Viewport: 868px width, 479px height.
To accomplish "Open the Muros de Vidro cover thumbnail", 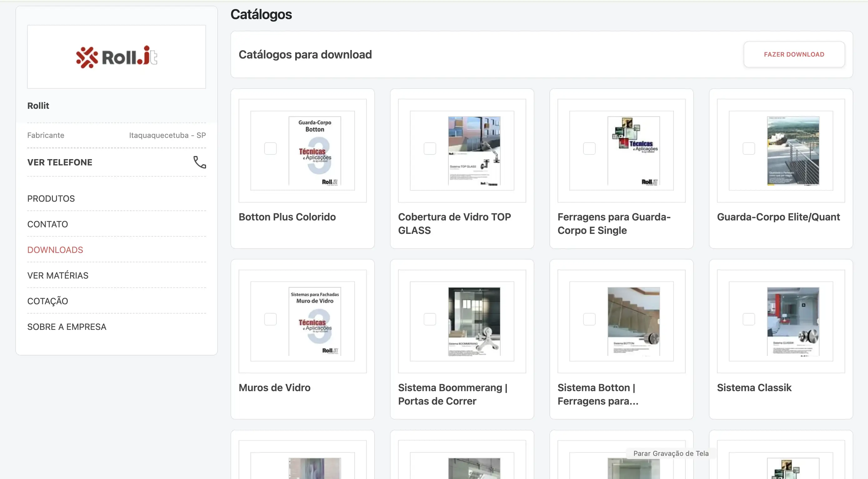I will point(314,321).
